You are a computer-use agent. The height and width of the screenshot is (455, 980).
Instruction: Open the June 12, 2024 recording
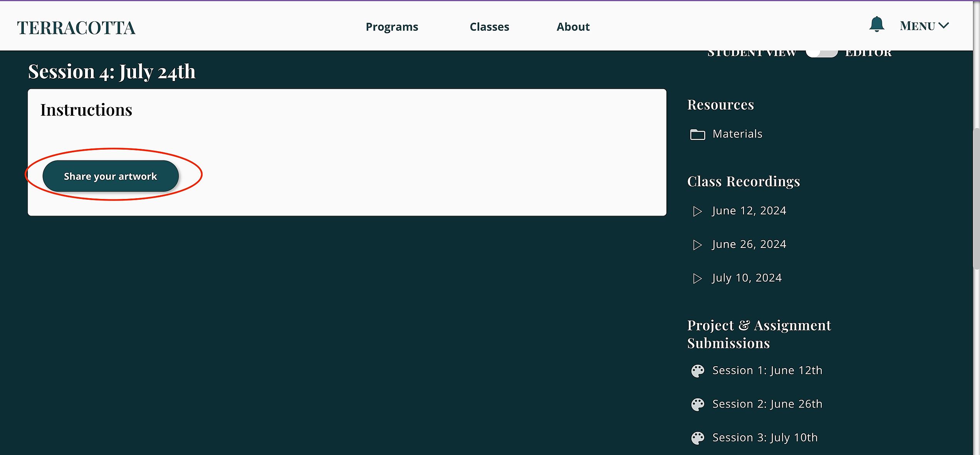pyautogui.click(x=749, y=211)
